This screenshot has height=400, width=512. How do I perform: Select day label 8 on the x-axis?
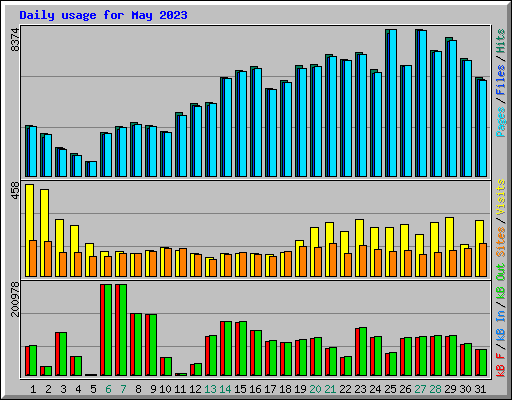point(138,389)
